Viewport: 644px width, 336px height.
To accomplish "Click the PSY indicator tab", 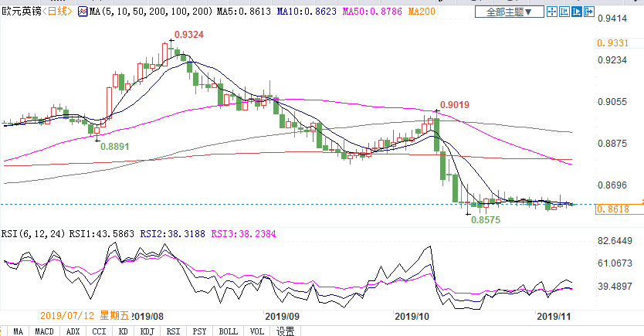I will [x=200, y=331].
